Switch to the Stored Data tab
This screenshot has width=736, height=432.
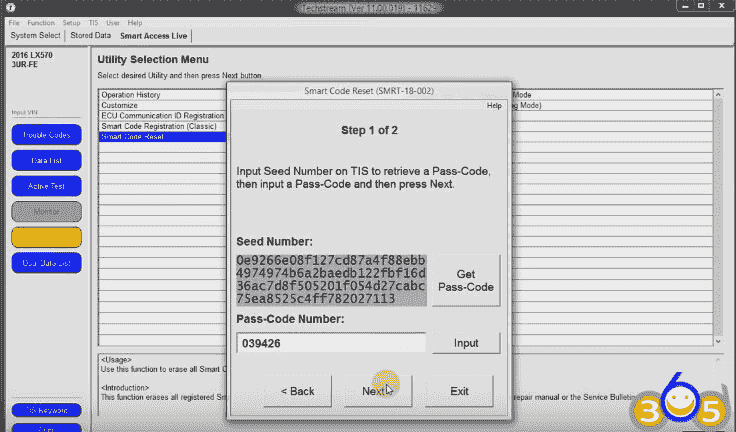[91, 35]
